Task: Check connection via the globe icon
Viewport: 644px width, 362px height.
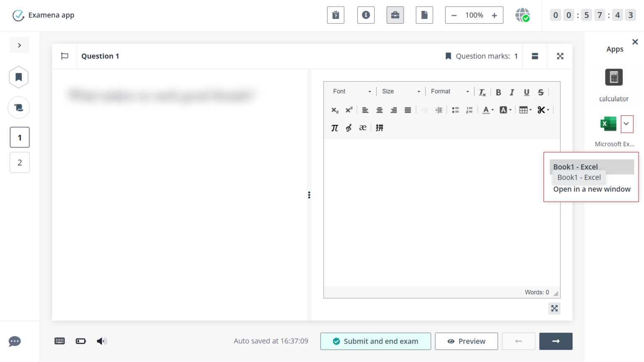Action: point(523,15)
